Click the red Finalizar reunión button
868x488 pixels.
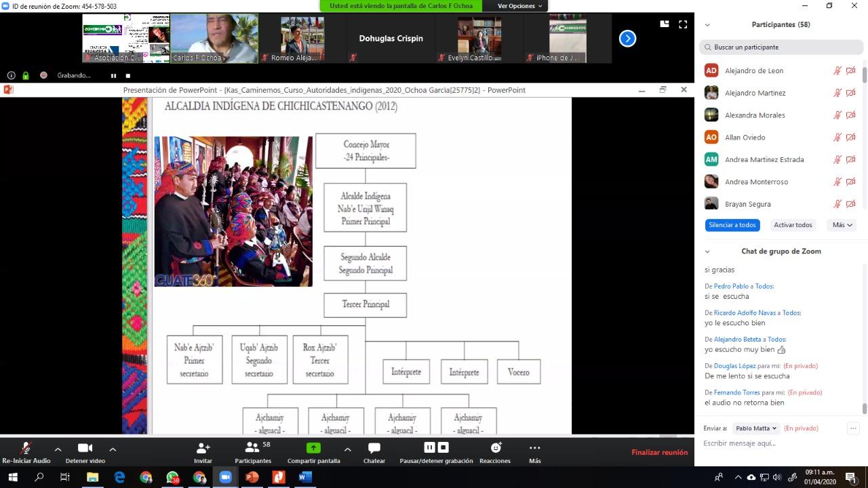tap(659, 452)
